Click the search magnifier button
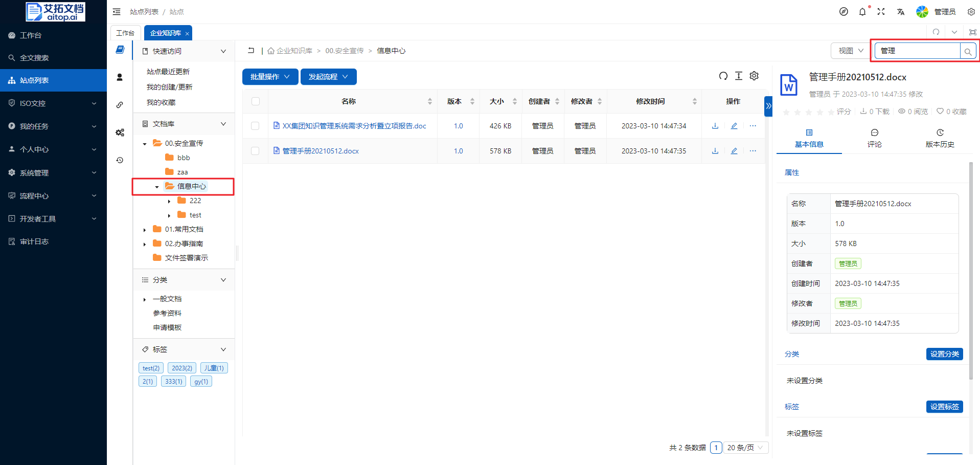 tap(968, 51)
